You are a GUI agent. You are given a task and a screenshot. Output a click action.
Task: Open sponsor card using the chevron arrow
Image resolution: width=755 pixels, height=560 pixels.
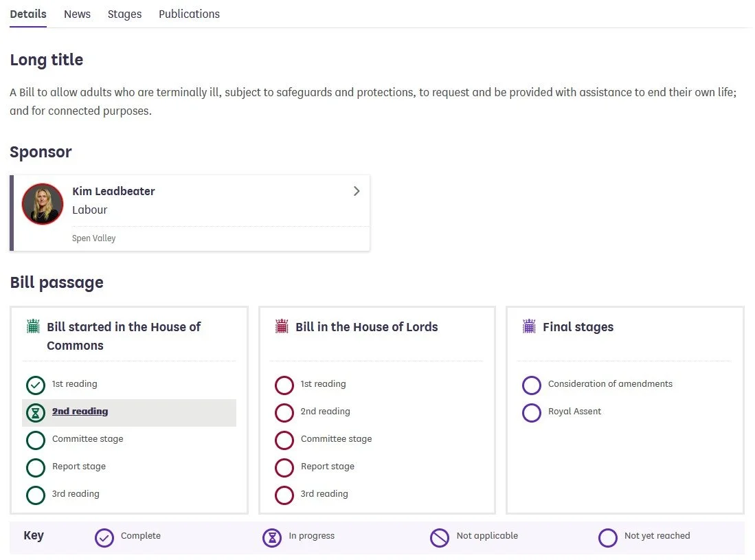tap(357, 191)
